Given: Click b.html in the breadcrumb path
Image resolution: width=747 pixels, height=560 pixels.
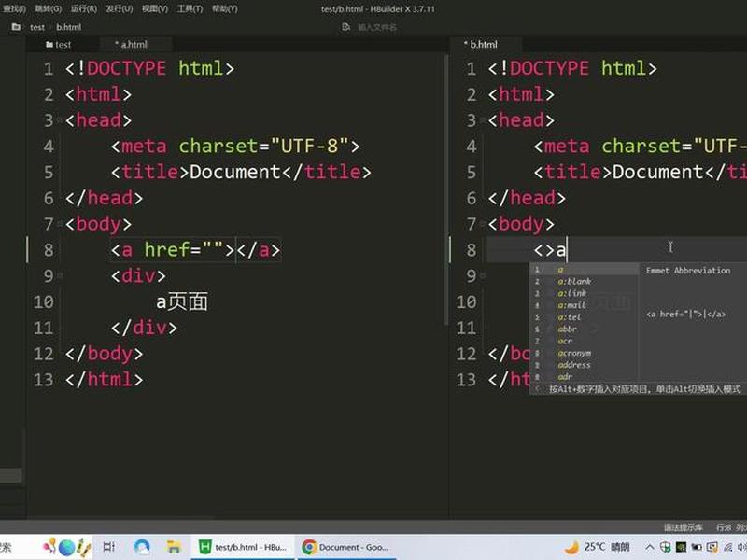Looking at the screenshot, I should coord(68,27).
